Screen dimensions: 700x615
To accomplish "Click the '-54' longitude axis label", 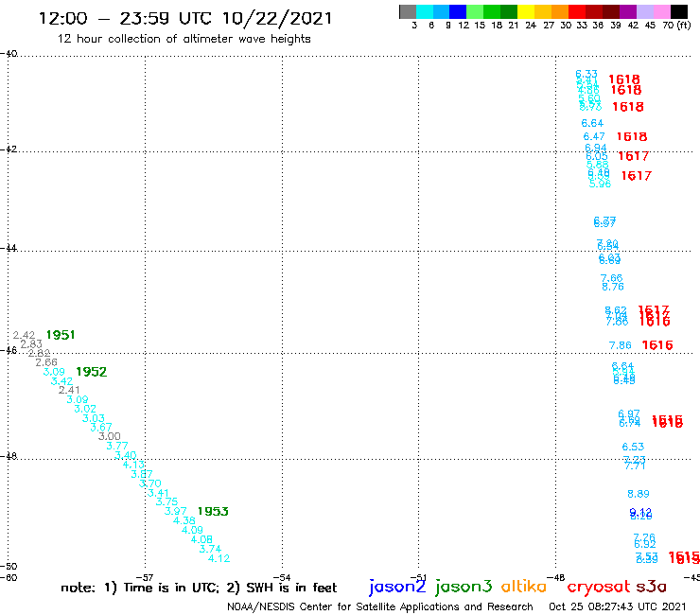I will point(282,577).
